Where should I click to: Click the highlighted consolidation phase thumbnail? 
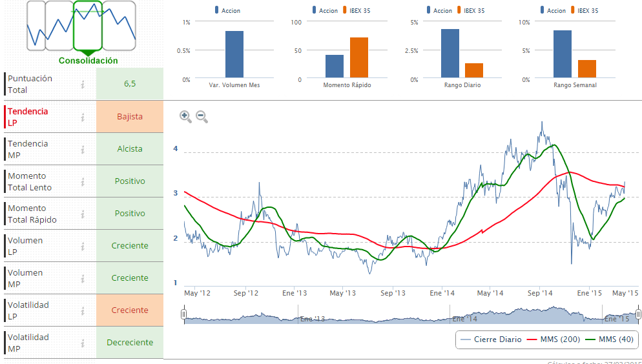pos(88,26)
